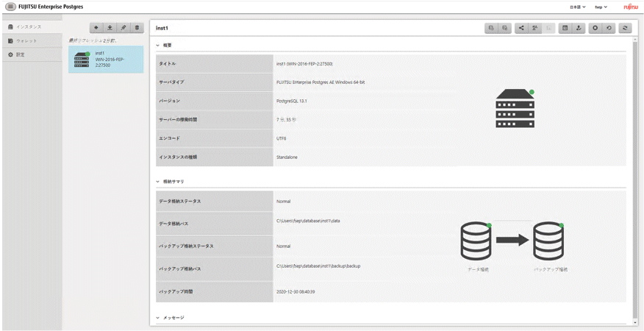
Task: Click the backup path ending in backup\backup
Action: [318, 266]
